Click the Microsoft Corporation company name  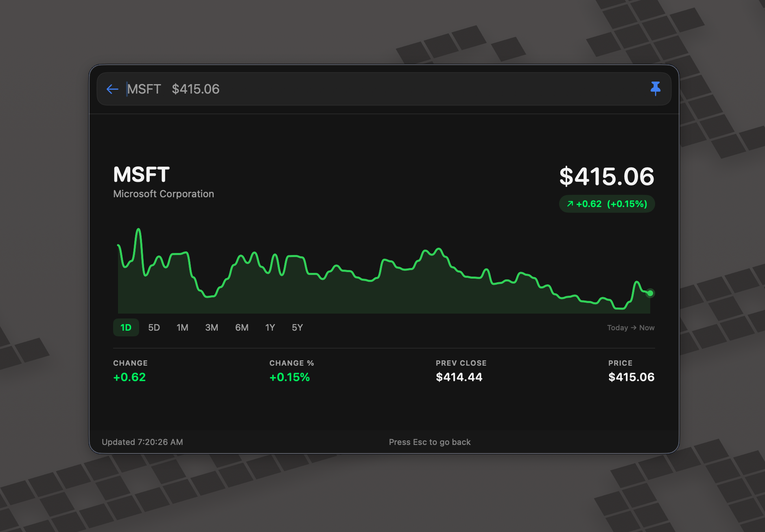(164, 194)
